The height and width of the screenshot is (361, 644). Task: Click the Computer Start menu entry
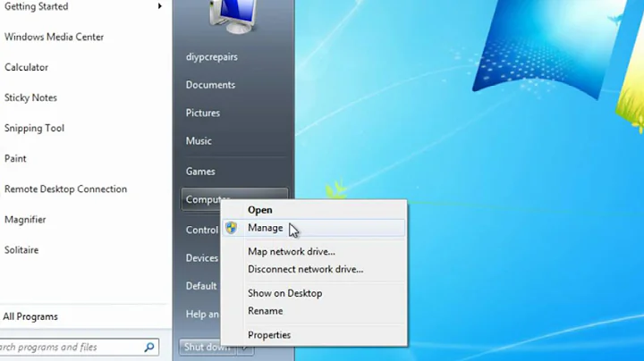[201, 199]
